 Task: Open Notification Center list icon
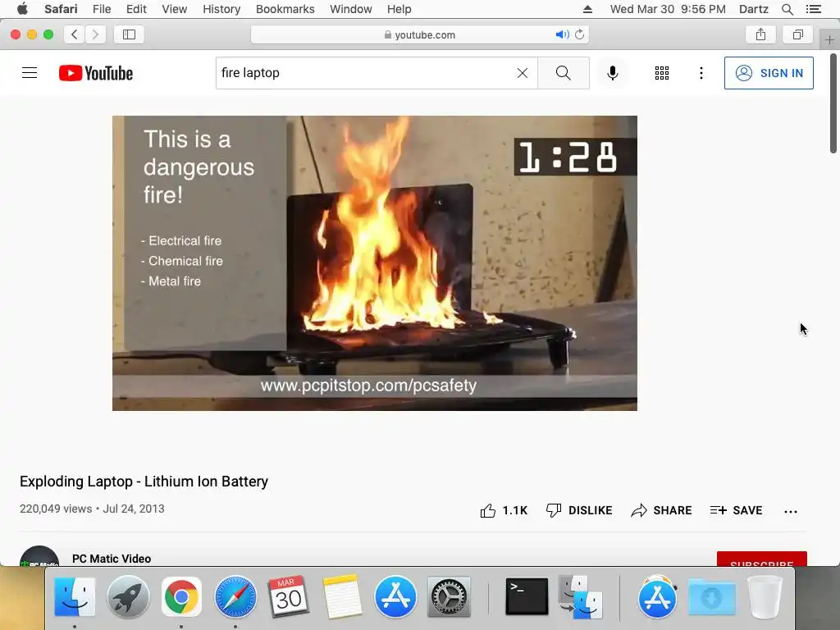tap(813, 9)
